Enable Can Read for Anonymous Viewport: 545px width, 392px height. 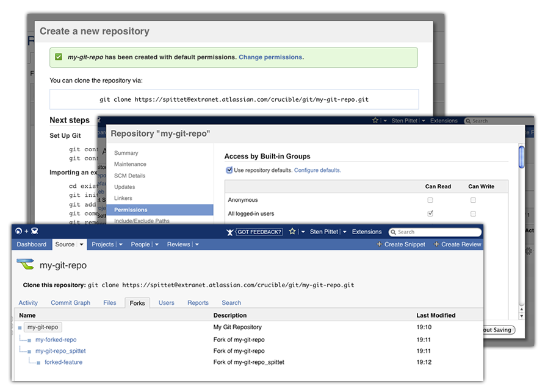[430, 200]
